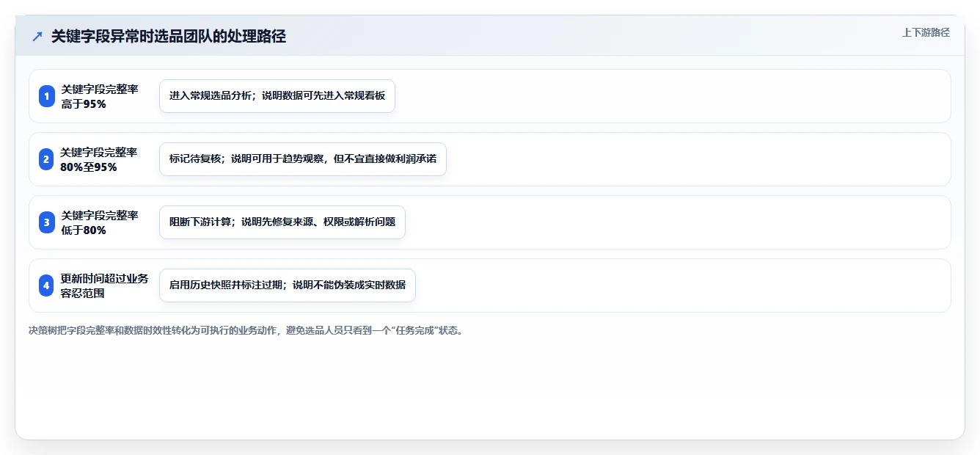This screenshot has height=455, width=980.
Task: Select step badge number 2
Action: click(46, 159)
